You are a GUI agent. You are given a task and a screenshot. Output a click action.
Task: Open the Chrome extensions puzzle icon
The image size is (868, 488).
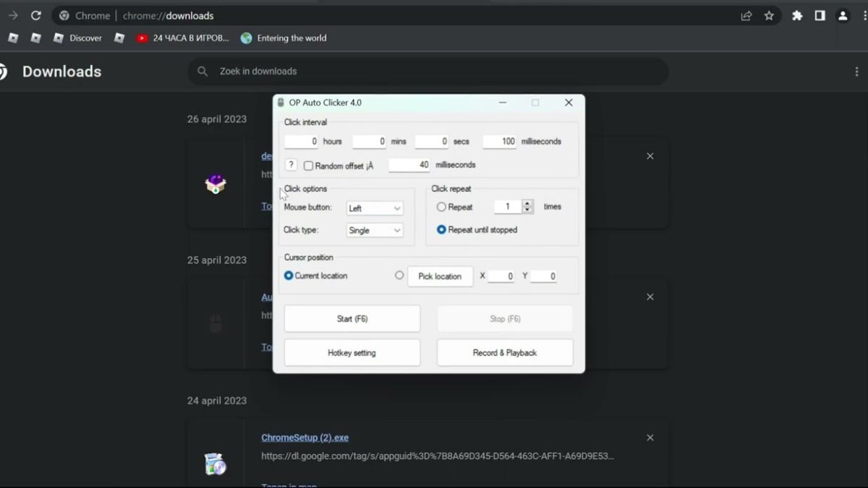pos(797,15)
